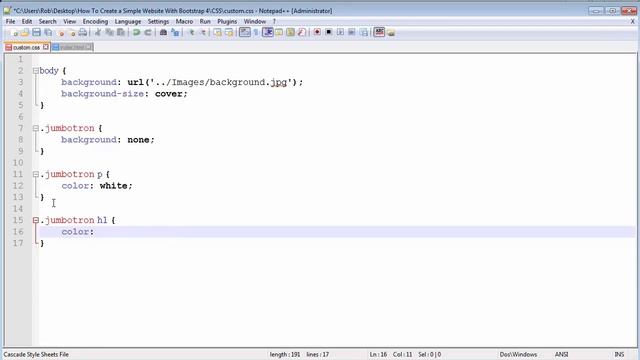Create a new file with toolbar New icon
This screenshot has width=640, height=360.
14,32
